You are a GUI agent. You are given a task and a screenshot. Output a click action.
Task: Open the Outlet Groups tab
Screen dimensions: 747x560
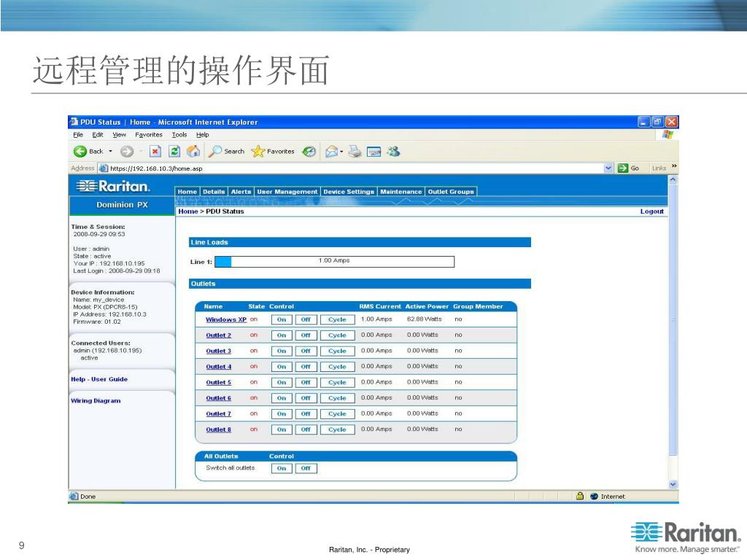(x=451, y=192)
